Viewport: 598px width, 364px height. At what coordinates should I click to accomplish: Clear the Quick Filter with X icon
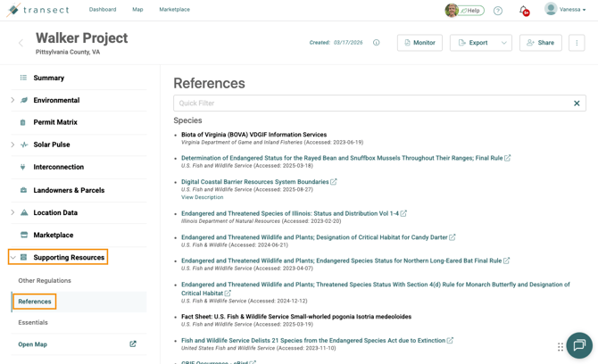(577, 103)
